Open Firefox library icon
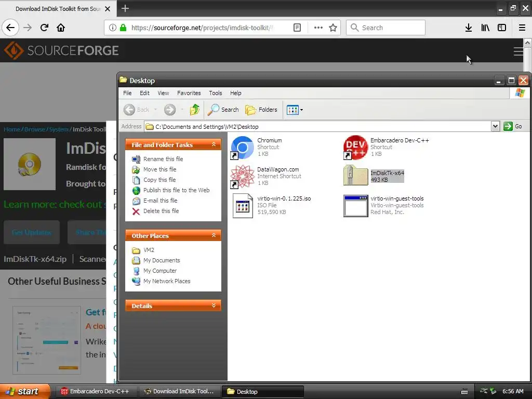 click(485, 28)
